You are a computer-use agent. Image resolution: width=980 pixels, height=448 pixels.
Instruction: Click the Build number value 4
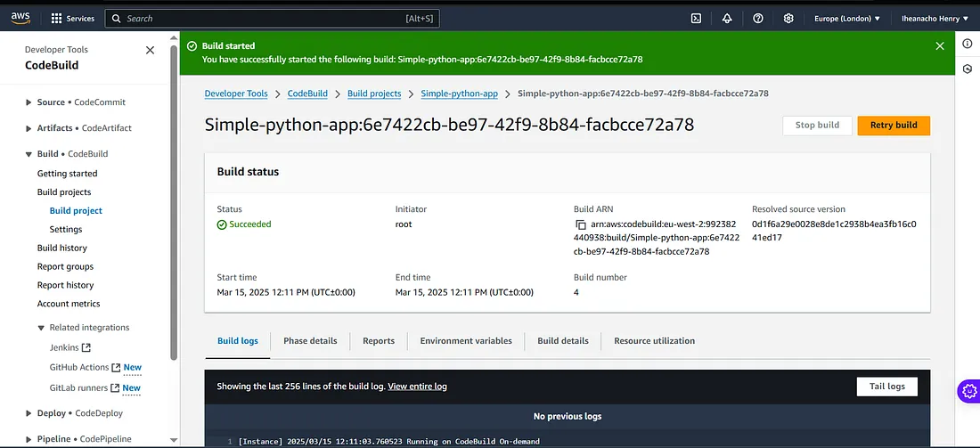[576, 292]
